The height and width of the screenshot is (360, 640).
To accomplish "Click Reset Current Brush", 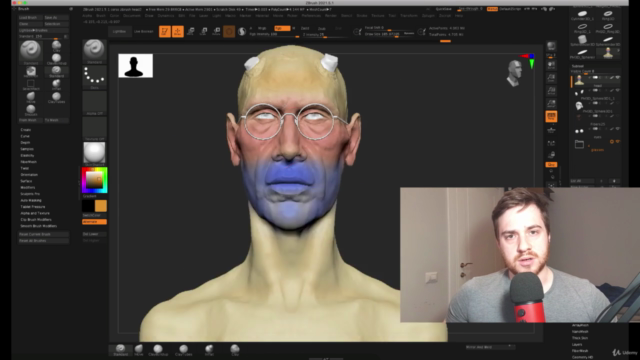I will (44, 234).
